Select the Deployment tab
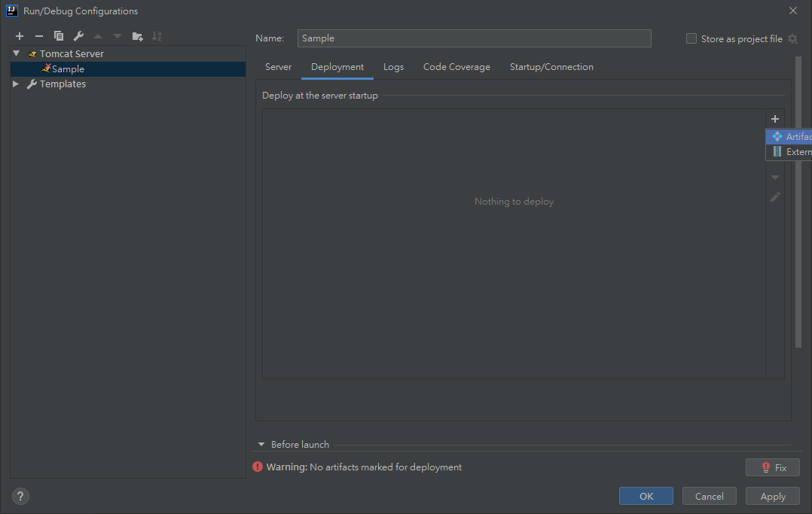This screenshot has width=812, height=514. [337, 67]
